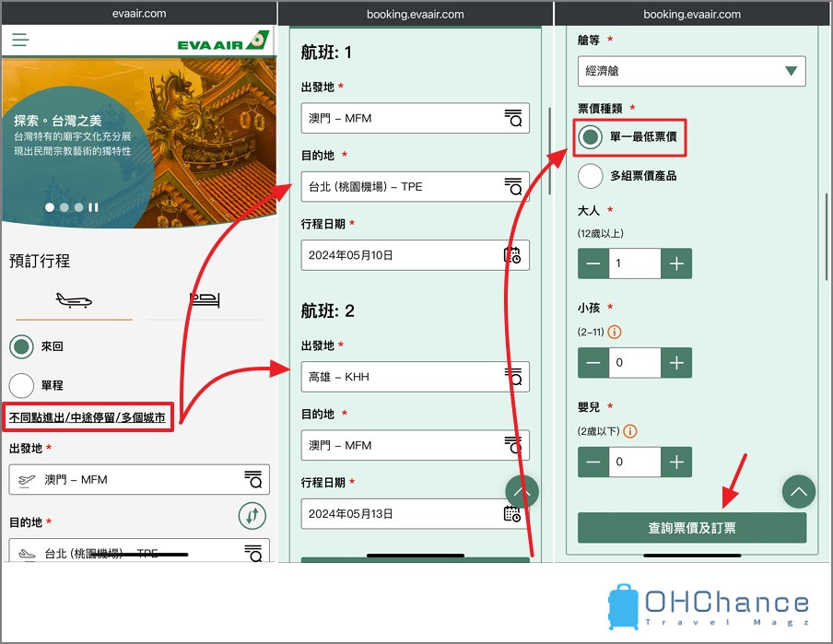Click the 澳門 – MFM departure field on home page
The image size is (833, 644).
click(139, 480)
